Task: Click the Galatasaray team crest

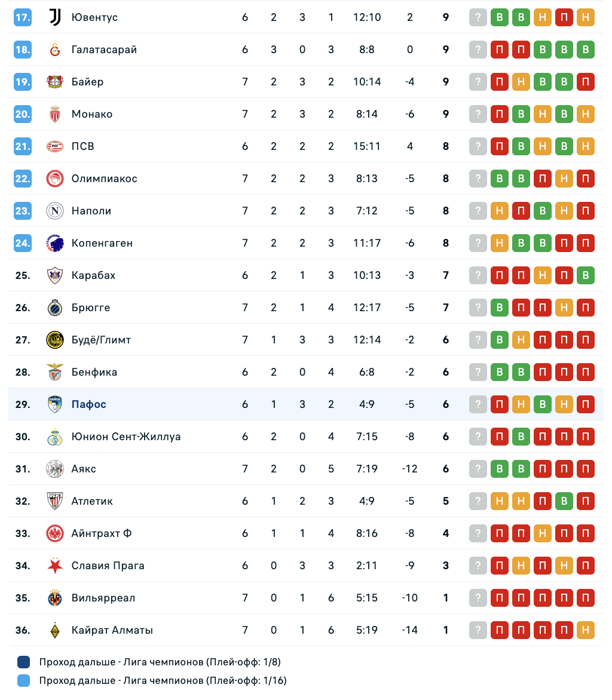Action: (x=55, y=50)
